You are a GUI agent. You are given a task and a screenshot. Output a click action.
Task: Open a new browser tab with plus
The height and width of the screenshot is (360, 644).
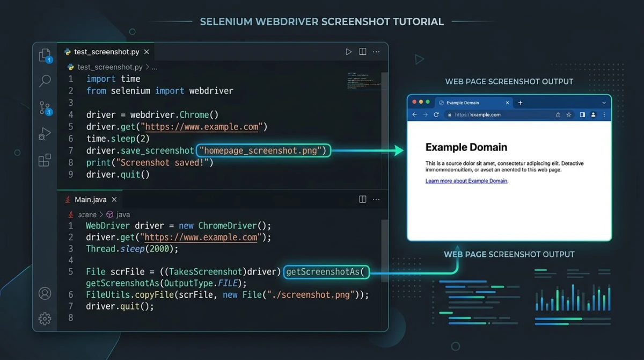click(x=520, y=103)
